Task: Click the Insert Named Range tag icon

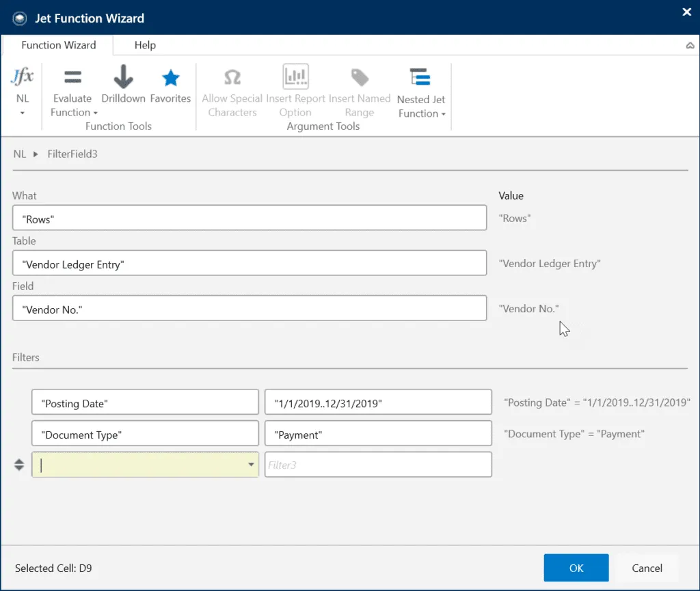Action: (x=360, y=77)
